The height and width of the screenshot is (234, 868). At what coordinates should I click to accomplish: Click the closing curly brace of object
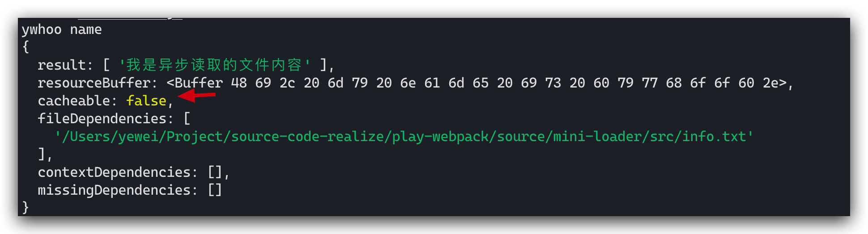26,207
